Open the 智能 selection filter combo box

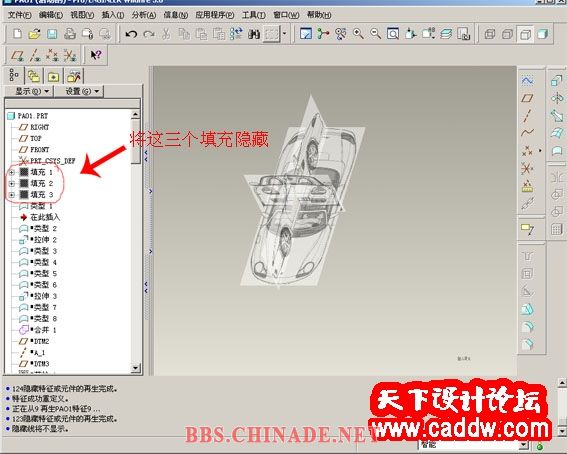click(474, 445)
